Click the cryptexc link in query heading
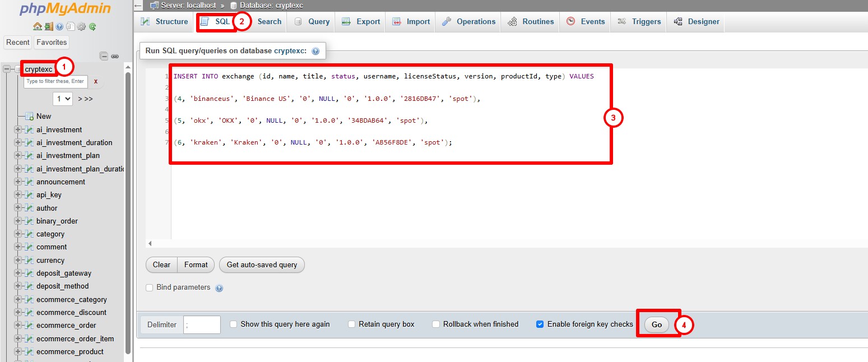Viewport: 868px width, 362px height. [288, 50]
